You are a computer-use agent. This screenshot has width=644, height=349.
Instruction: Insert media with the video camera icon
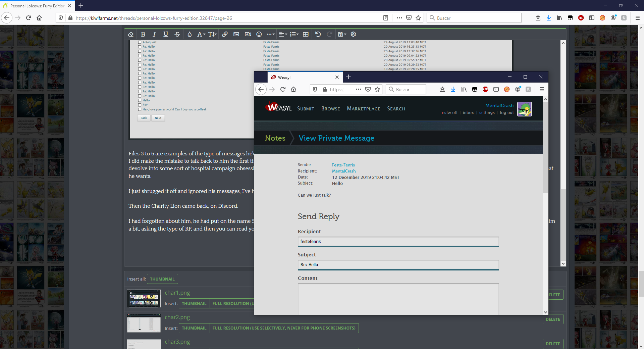[248, 34]
